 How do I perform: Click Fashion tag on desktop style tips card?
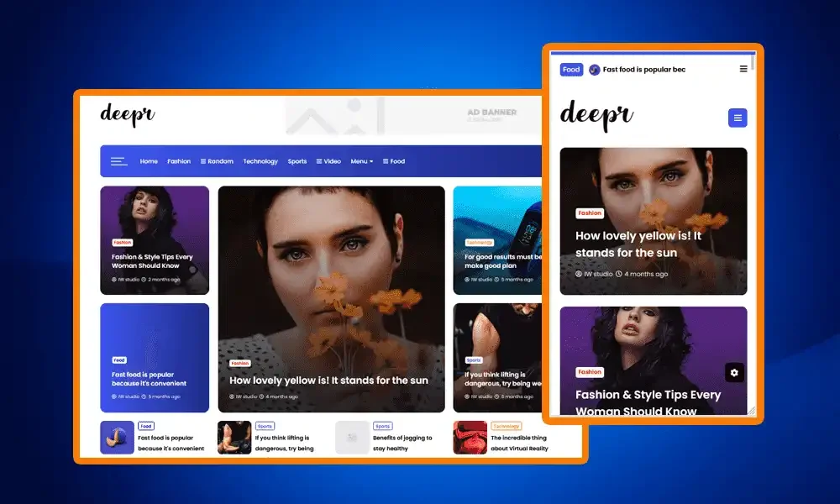[122, 243]
